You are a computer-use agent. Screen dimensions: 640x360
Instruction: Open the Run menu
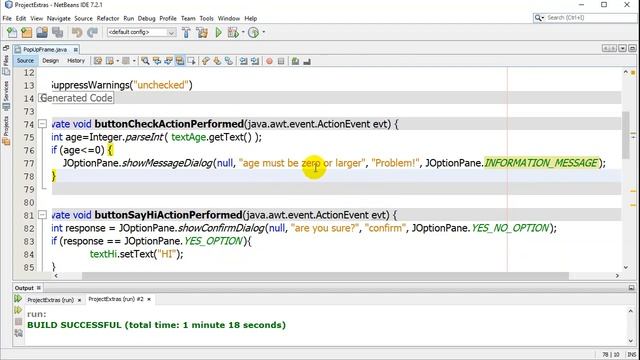click(x=129, y=18)
